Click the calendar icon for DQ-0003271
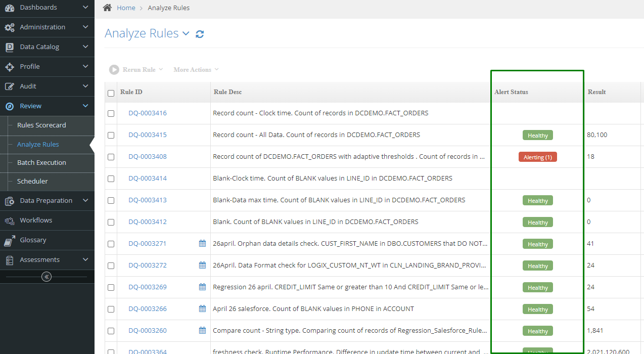 pos(202,243)
